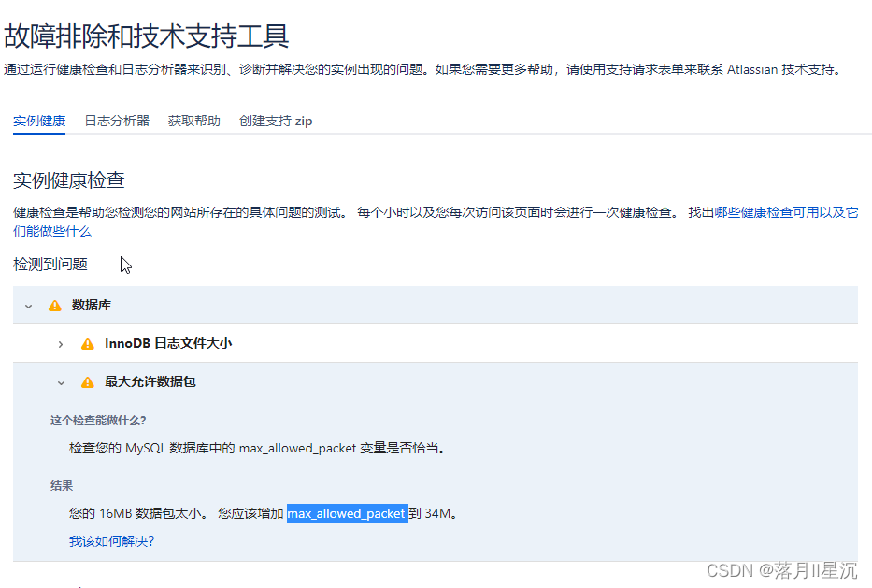The height and width of the screenshot is (588, 872).
Task: Click the InnoDB 日志文件大小 row title
Action: pos(168,343)
